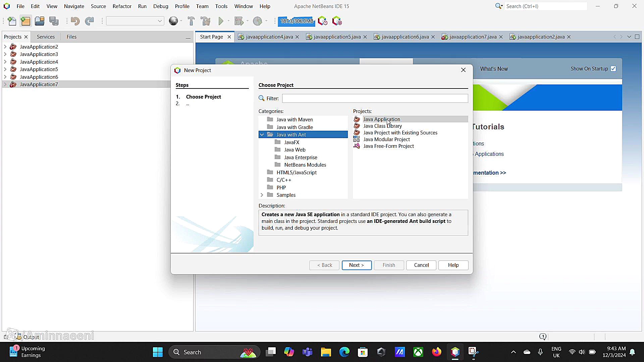This screenshot has width=644, height=362.
Task: Select Java with Maven category
Action: click(294, 120)
